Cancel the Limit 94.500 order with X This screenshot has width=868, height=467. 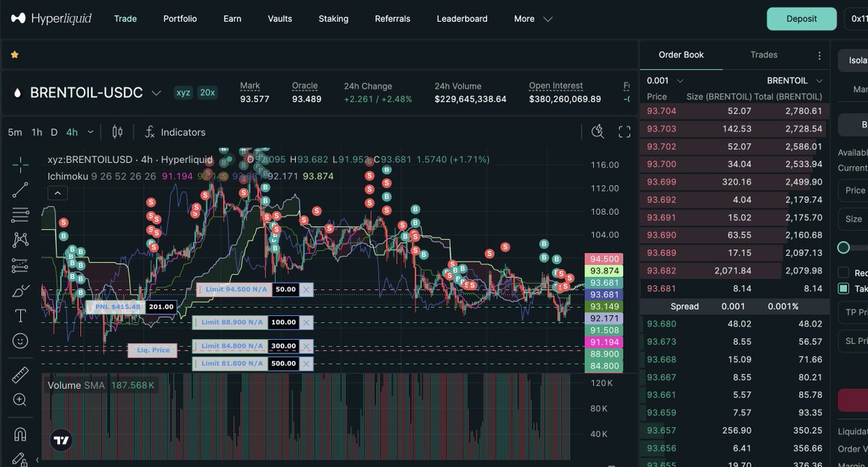coord(306,289)
